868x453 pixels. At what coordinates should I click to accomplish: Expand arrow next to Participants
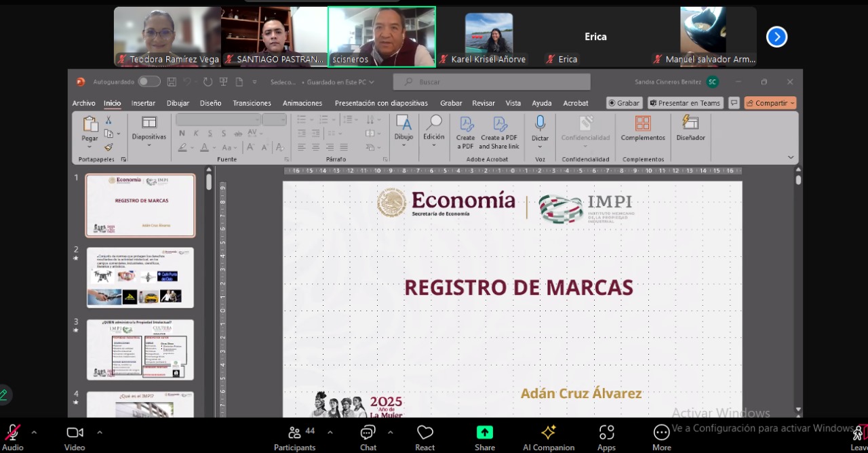tap(330, 432)
